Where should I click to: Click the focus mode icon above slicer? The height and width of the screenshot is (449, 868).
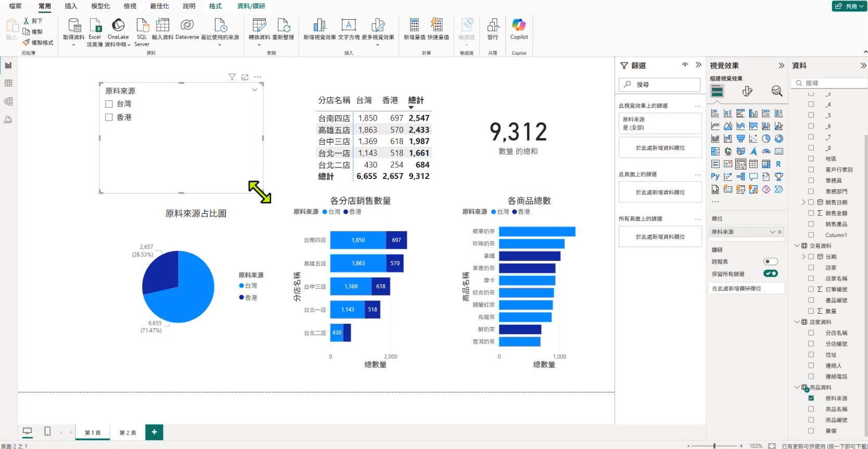point(245,77)
